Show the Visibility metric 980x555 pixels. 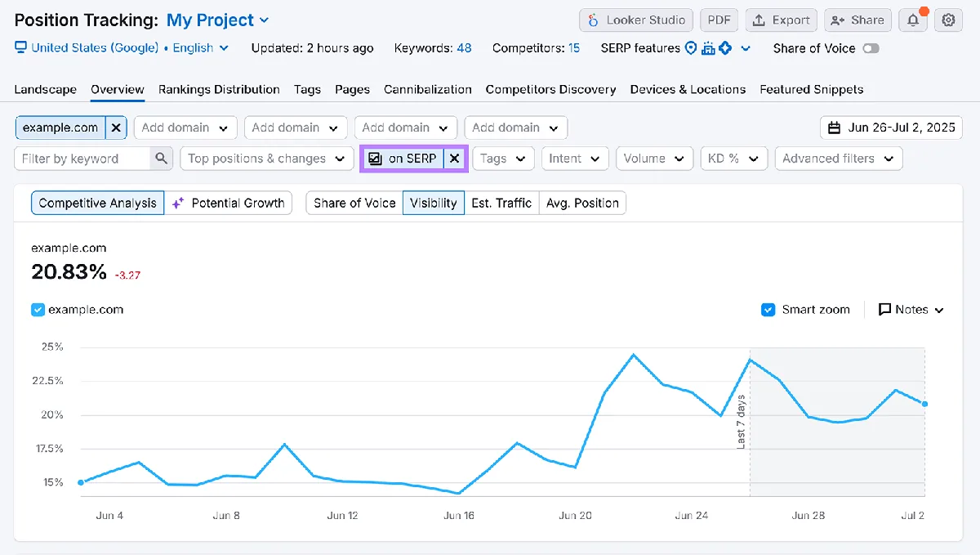click(x=434, y=203)
